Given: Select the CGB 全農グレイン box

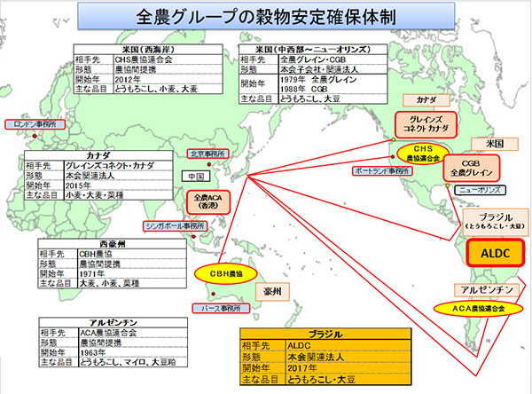Looking at the screenshot, I should (472, 168).
